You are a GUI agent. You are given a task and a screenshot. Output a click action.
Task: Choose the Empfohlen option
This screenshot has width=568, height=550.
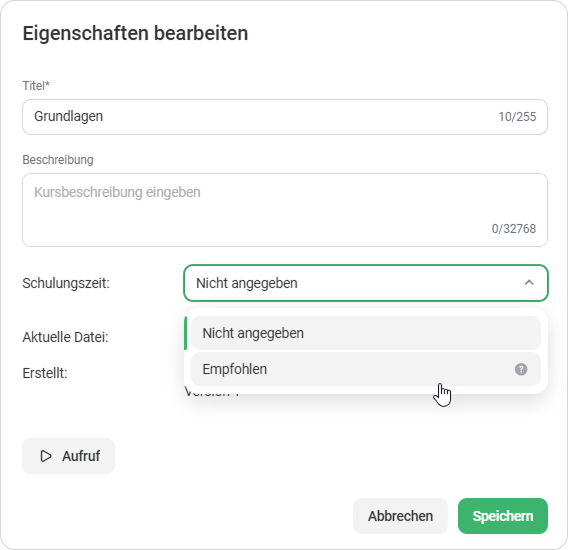(x=366, y=369)
